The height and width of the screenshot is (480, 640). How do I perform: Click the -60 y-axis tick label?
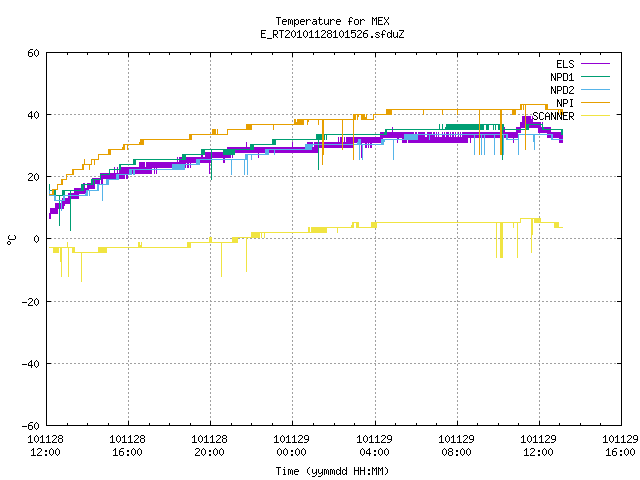[x=31, y=426]
